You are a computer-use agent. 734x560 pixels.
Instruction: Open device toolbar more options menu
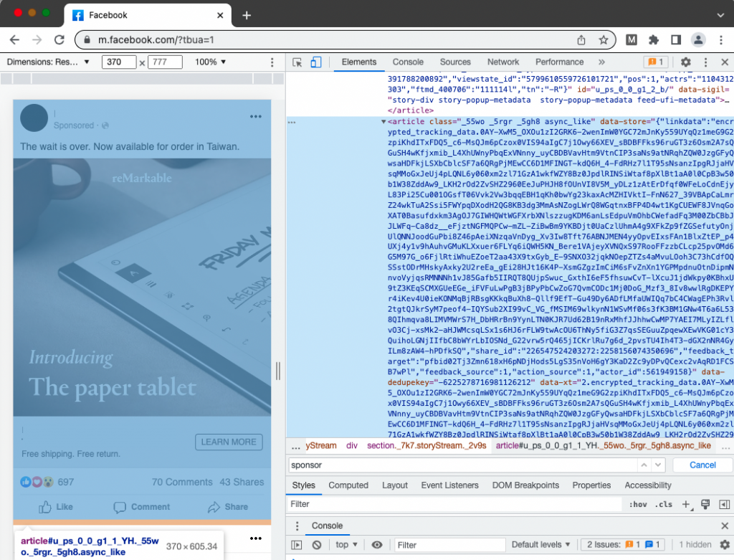click(x=272, y=62)
